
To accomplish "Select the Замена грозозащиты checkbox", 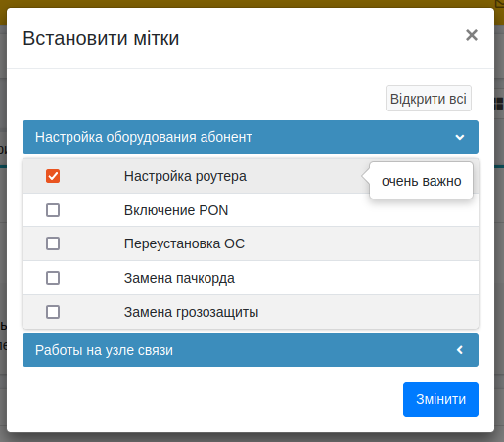I will click(53, 312).
